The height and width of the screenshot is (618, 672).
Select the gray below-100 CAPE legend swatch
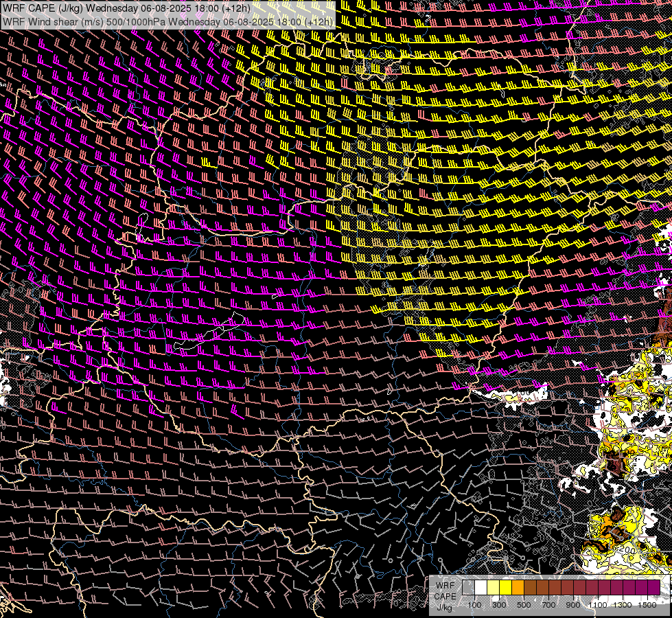point(468,587)
